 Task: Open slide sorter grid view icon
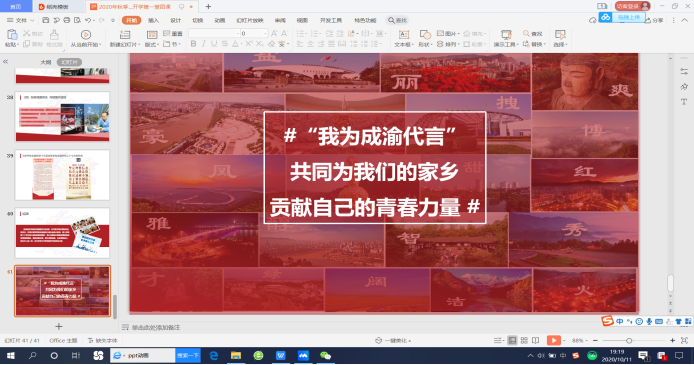[x=524, y=340]
